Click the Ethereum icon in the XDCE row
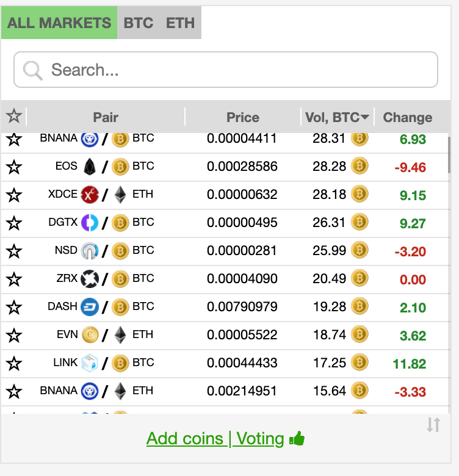This screenshot has height=476, width=459. tap(120, 195)
